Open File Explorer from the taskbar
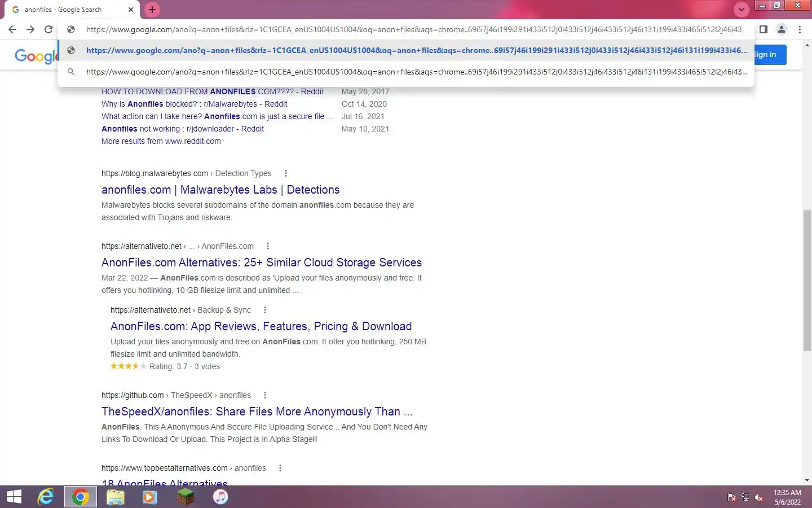 click(115, 497)
